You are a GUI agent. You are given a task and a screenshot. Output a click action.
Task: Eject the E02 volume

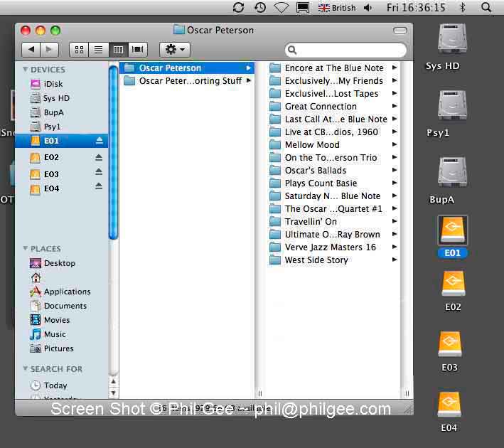[x=99, y=157]
